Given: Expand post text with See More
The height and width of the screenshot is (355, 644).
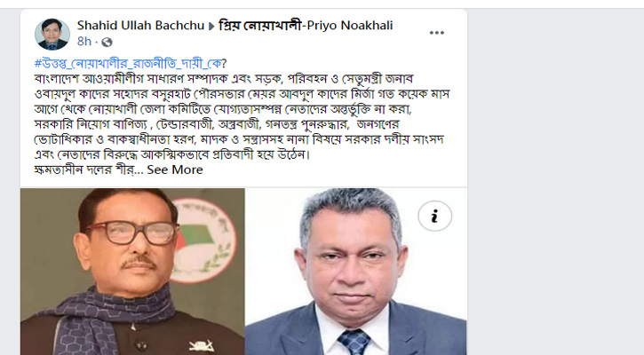Looking at the screenshot, I should coord(175,170).
